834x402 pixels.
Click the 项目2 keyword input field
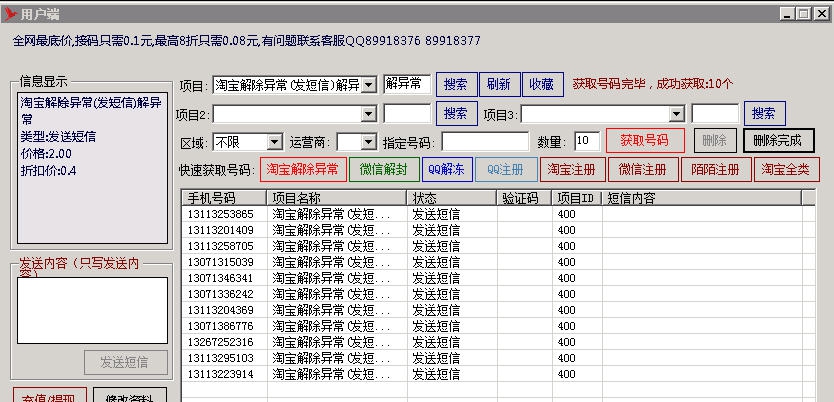pos(407,114)
